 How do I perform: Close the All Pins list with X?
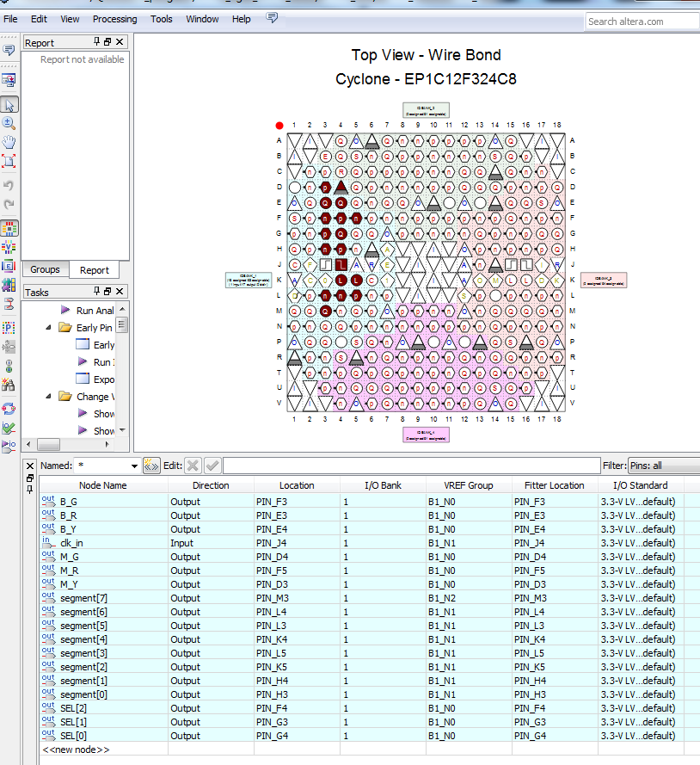point(30,466)
